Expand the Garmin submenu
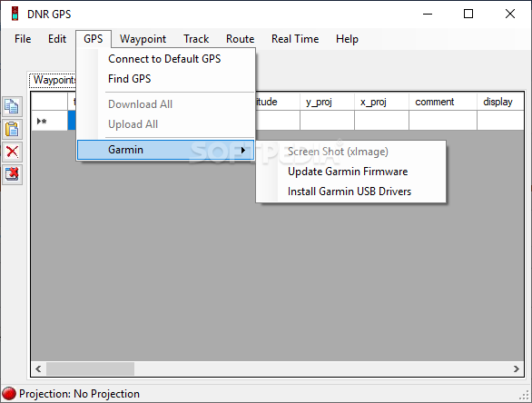 tap(165, 150)
